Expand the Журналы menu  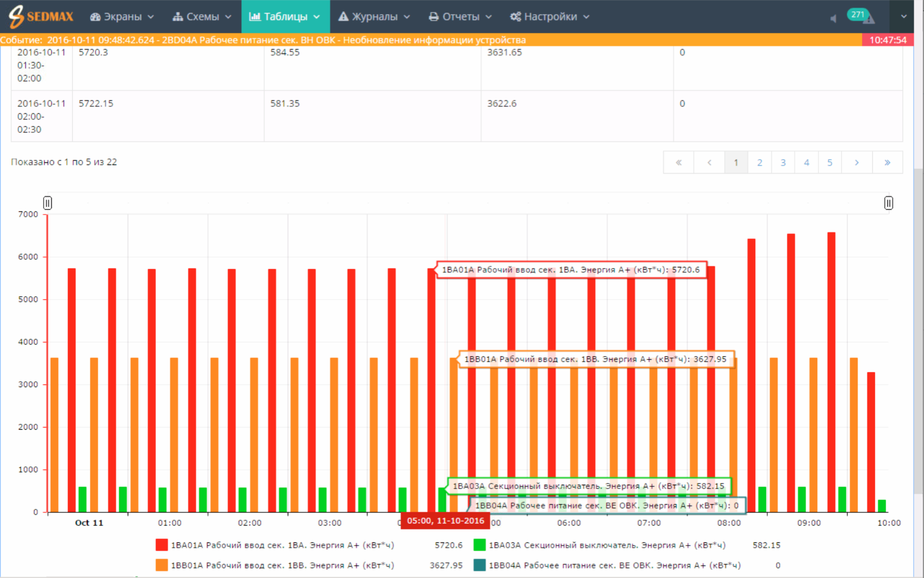coord(374,17)
